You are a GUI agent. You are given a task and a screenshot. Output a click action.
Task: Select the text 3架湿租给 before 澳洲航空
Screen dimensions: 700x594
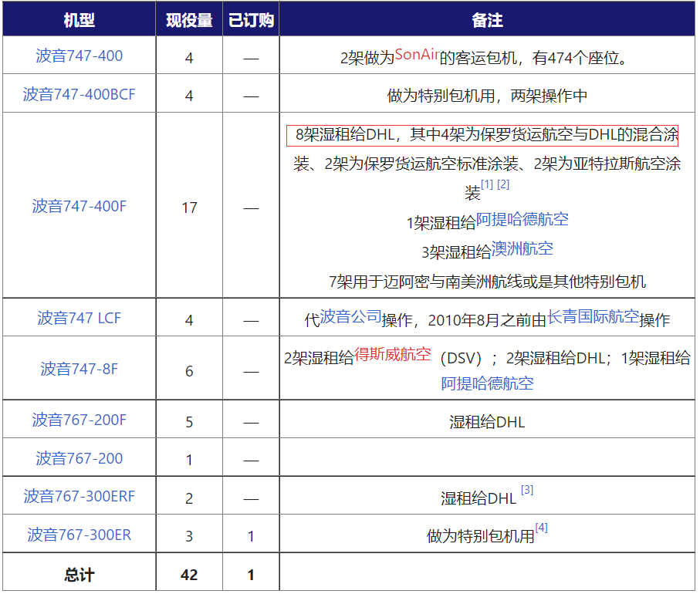[x=457, y=252]
